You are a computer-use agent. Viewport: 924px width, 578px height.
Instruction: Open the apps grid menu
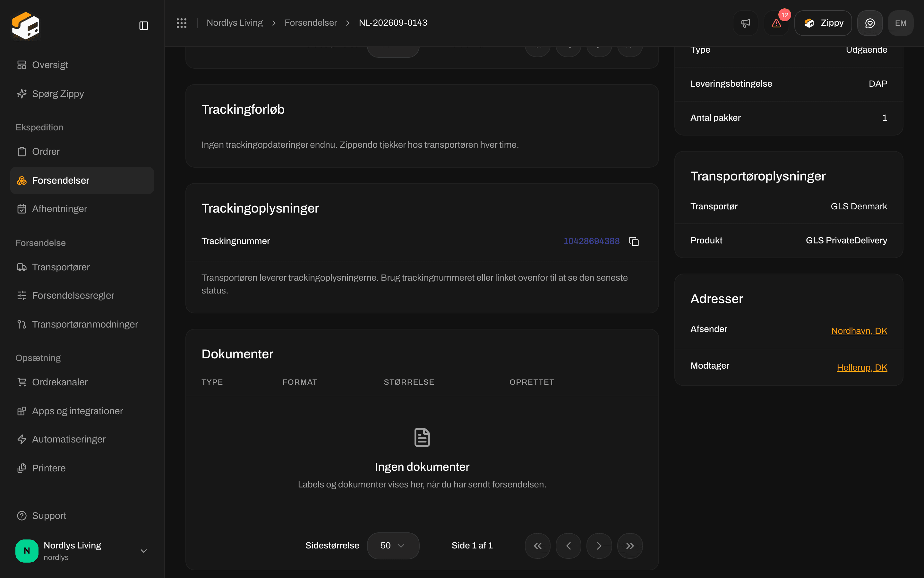181,23
